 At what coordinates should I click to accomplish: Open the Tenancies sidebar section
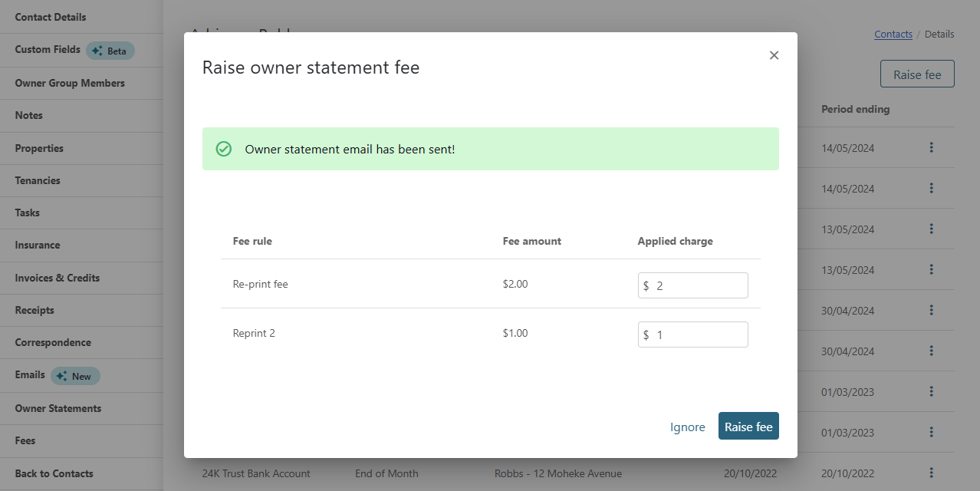[x=38, y=181]
